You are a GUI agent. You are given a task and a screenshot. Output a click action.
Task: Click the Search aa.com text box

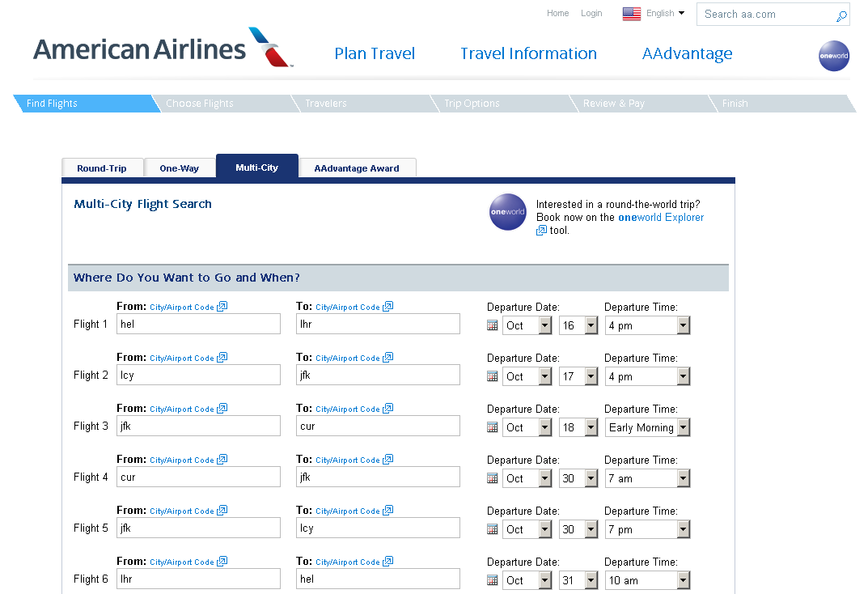click(x=764, y=15)
